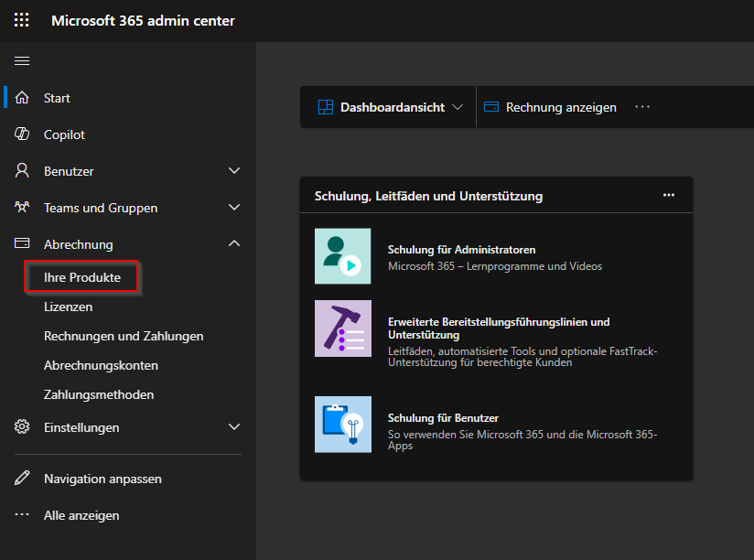Click the Einstellungen gear icon

(22, 426)
